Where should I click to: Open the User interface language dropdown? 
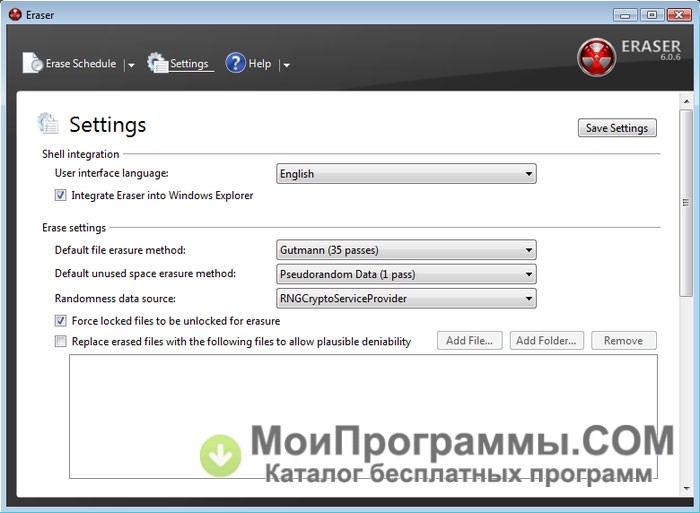(x=406, y=174)
